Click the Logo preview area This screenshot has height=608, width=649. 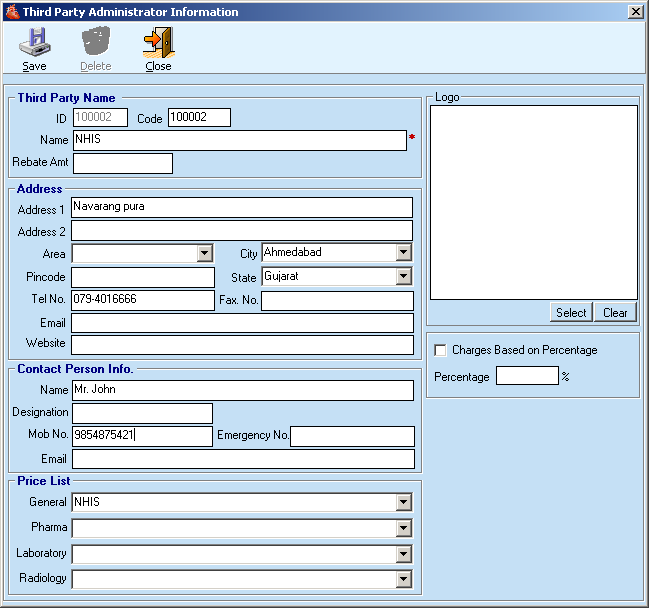[x=533, y=202]
